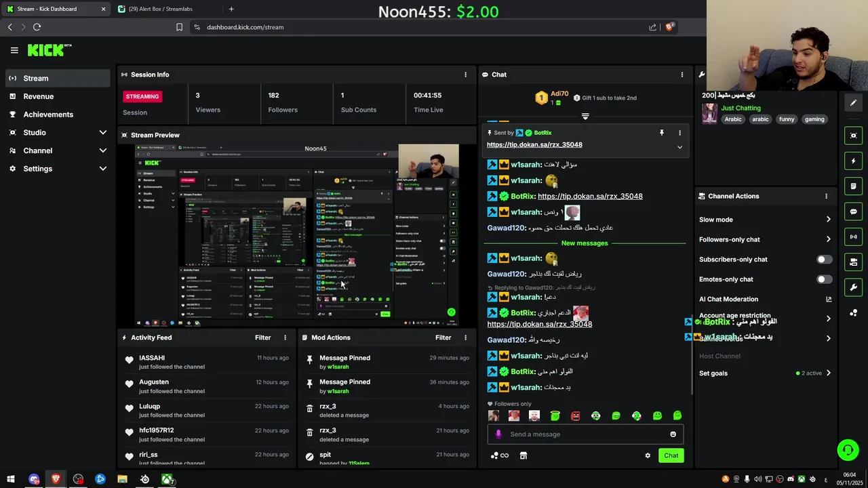Click Filter in Activity Feed header
Image resolution: width=868 pixels, height=488 pixels.
click(x=262, y=338)
